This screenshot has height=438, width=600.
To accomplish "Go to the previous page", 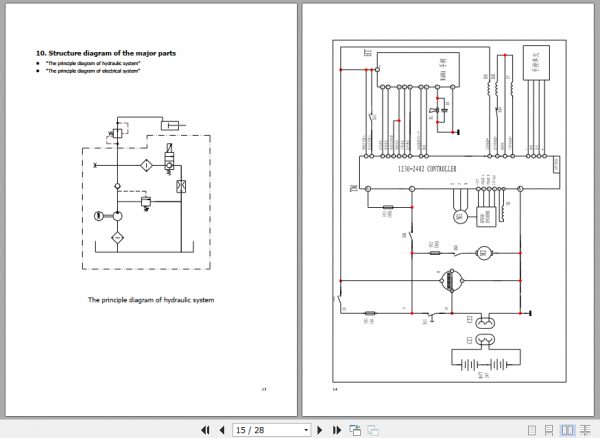I will pos(222,430).
